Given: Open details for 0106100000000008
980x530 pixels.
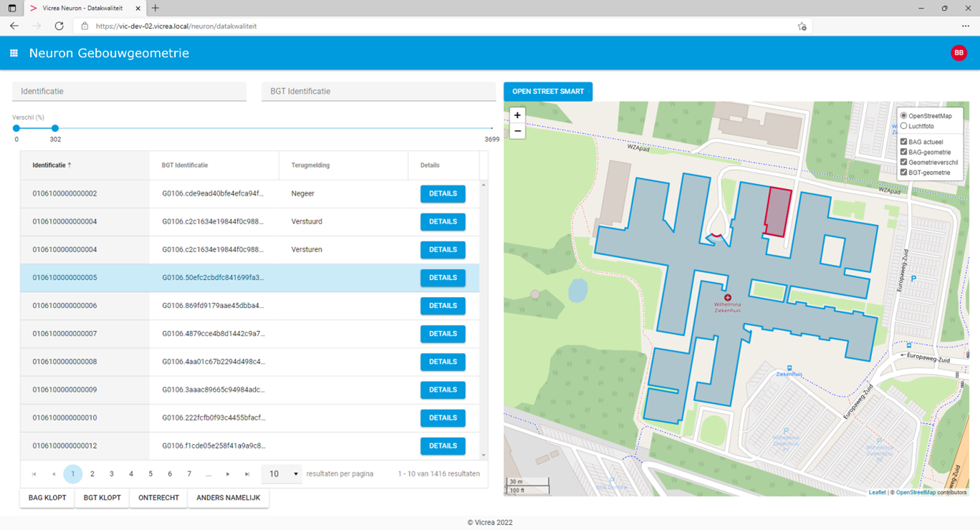Looking at the screenshot, I should pyautogui.click(x=443, y=362).
